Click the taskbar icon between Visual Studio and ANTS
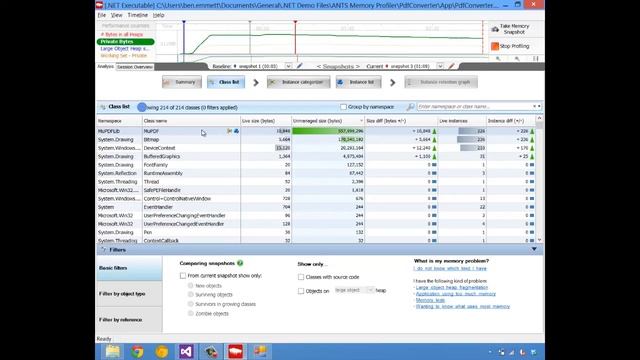This screenshot has height=360, width=640. click(211, 351)
